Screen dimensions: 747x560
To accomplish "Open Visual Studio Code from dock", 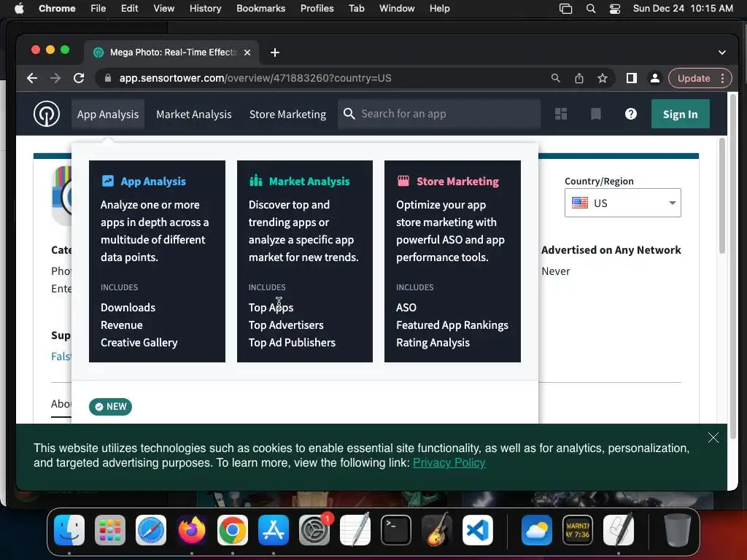I will (478, 530).
